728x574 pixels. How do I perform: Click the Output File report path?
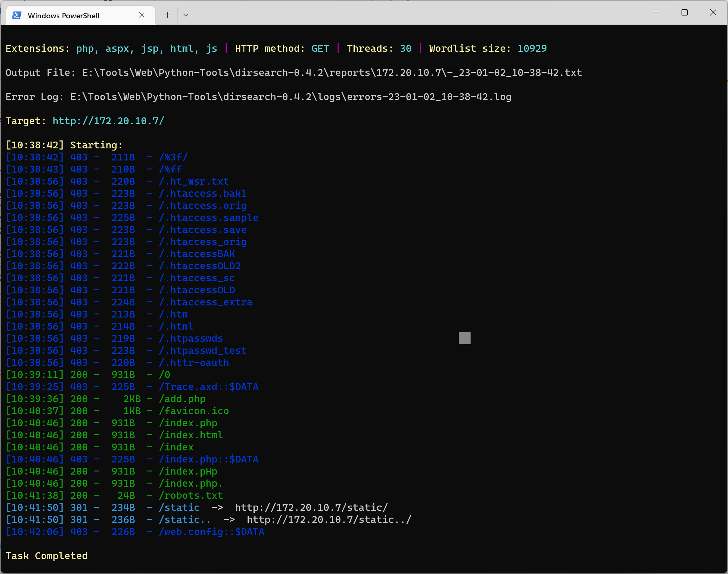(332, 72)
